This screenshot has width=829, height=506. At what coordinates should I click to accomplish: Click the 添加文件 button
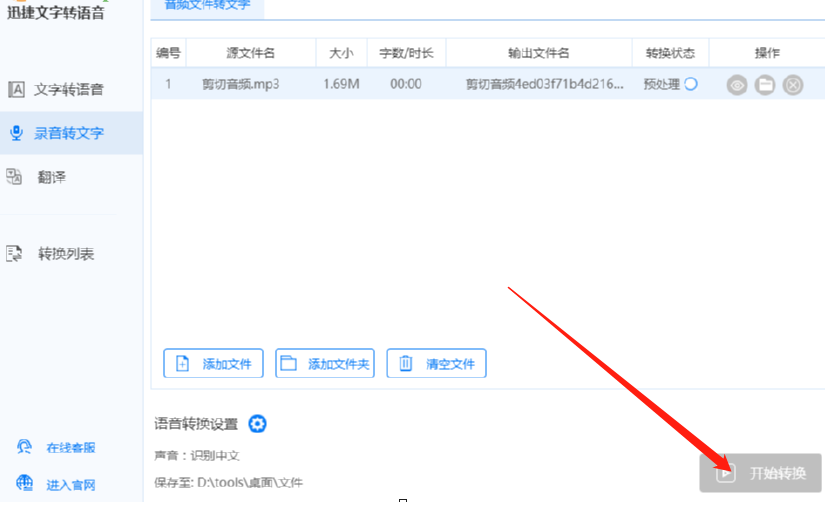[214, 363]
